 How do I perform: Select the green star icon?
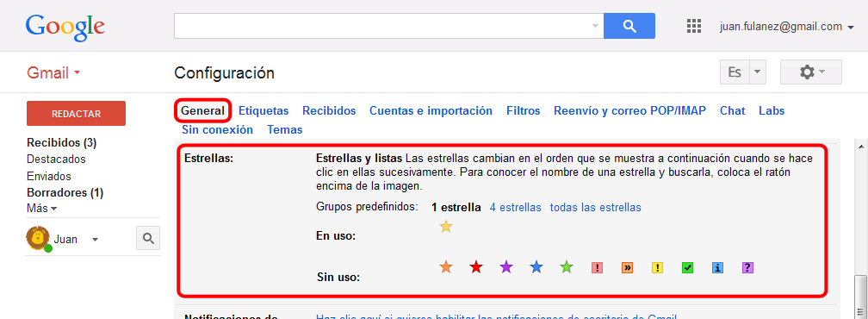point(567,267)
